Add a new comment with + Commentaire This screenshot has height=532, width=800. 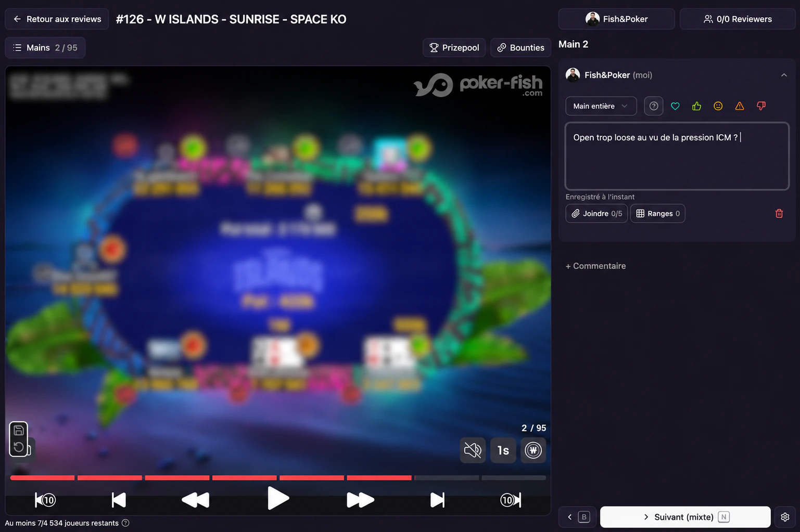coord(596,266)
